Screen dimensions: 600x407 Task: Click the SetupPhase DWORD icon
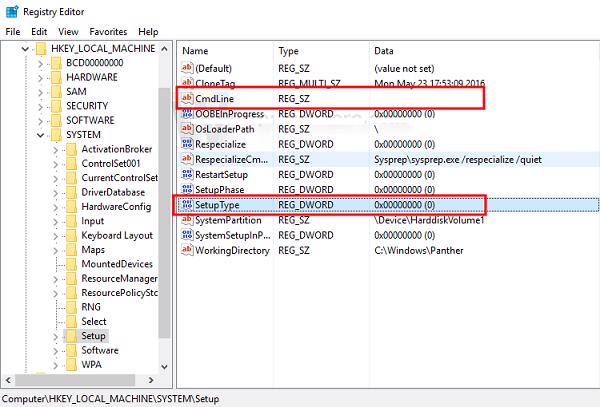point(187,189)
